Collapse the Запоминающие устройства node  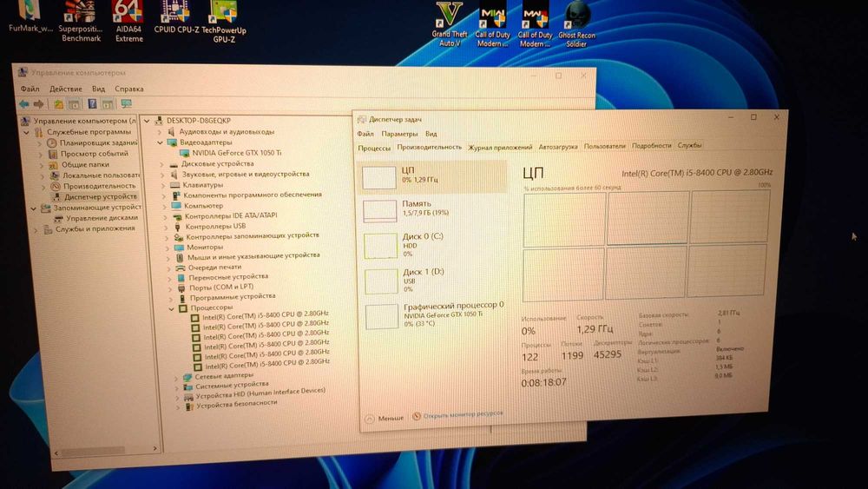pos(33,208)
